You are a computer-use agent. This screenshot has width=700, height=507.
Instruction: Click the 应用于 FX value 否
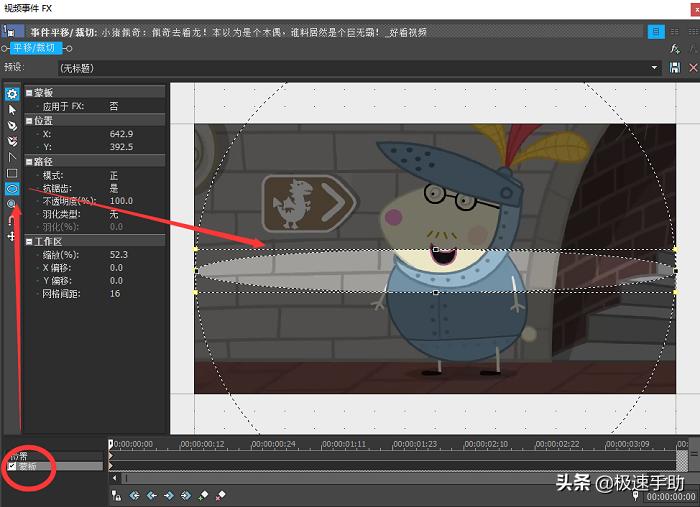[x=114, y=106]
